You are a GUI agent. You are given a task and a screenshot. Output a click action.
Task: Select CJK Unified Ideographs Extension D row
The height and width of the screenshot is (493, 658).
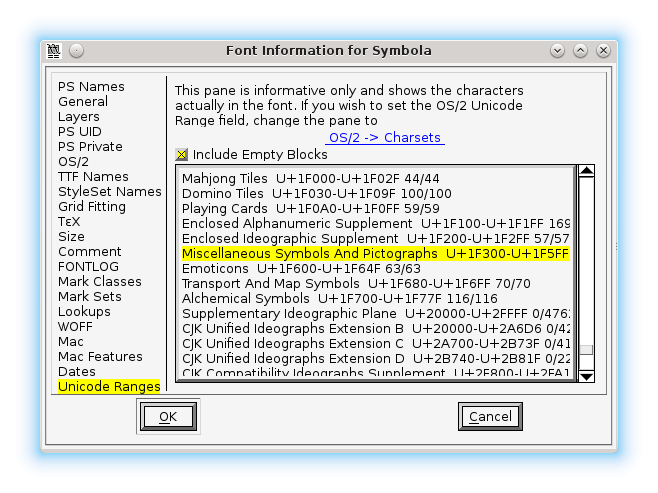(x=376, y=359)
